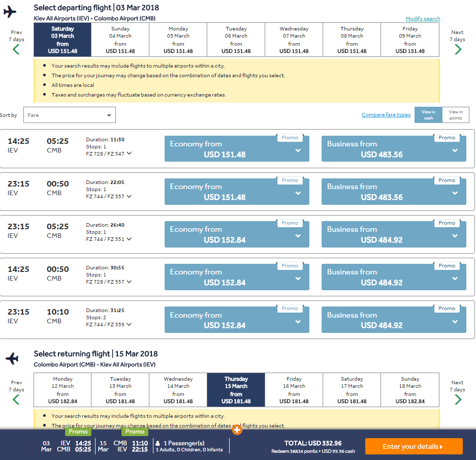Click the returning flight airplane icon
The width and height of the screenshot is (476, 460).
coord(12,358)
